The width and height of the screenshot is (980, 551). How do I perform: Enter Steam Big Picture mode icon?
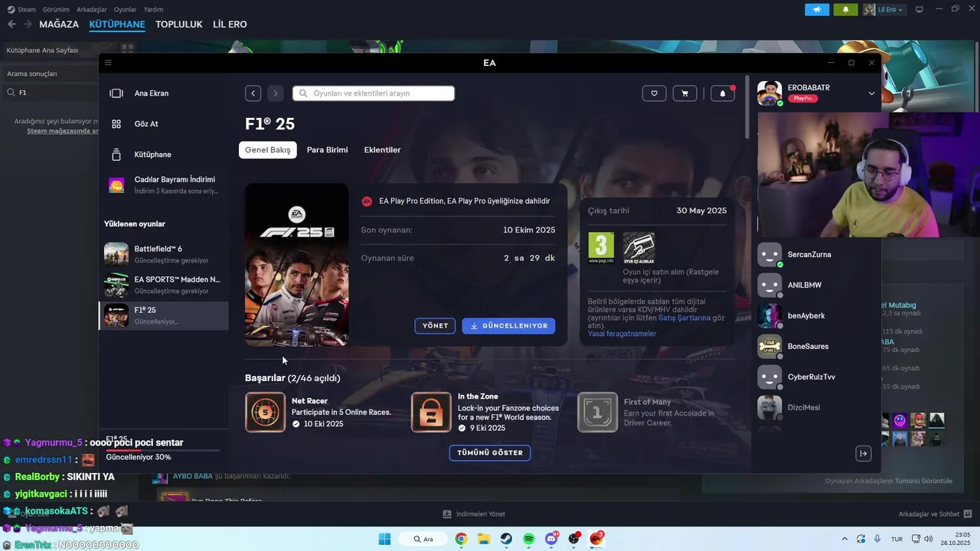[920, 9]
